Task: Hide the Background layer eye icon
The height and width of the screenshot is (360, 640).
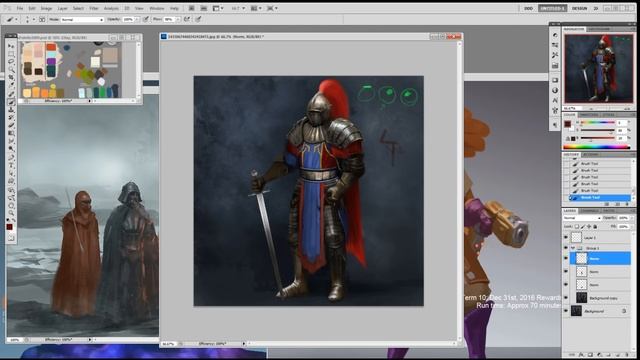Action: coord(566,311)
